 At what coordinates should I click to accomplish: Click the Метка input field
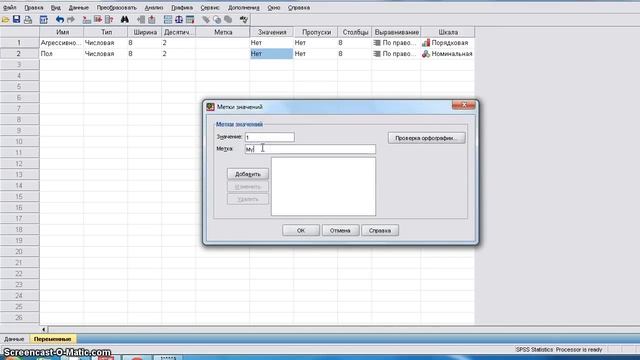(310, 149)
